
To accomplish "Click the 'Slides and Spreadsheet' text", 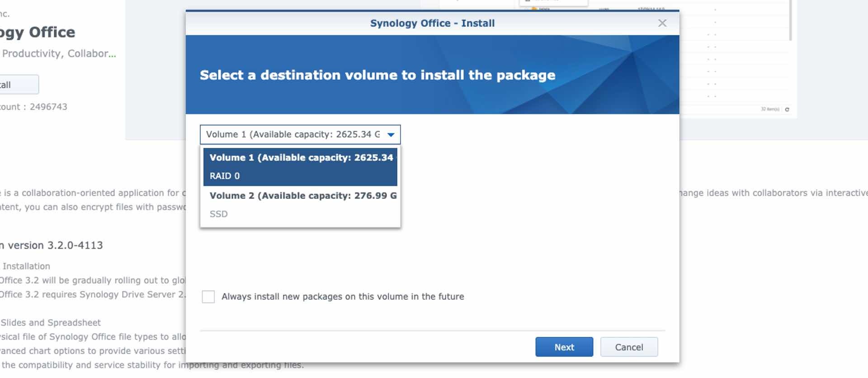I will click(x=51, y=322).
